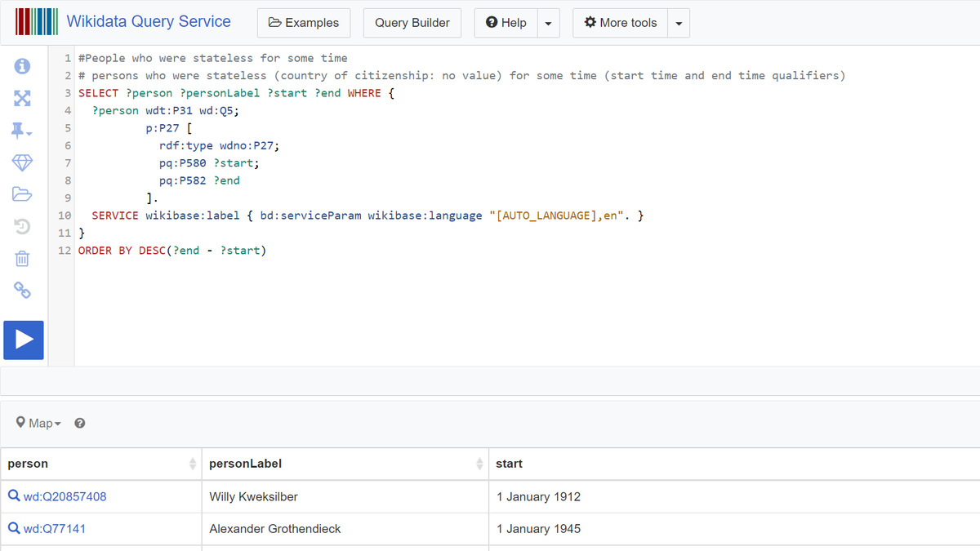Clear the query with trash icon
Screen dimensions: 980x551
tap(23, 259)
